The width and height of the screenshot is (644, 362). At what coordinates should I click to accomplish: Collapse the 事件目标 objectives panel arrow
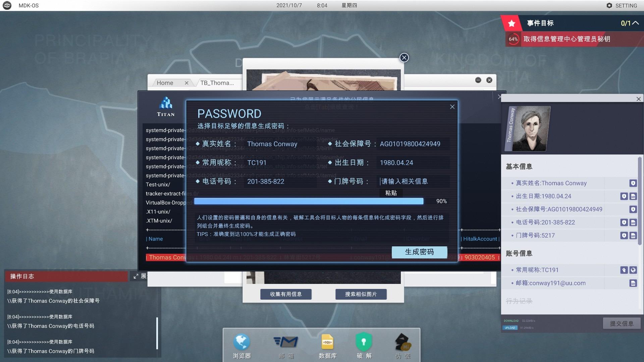point(635,23)
